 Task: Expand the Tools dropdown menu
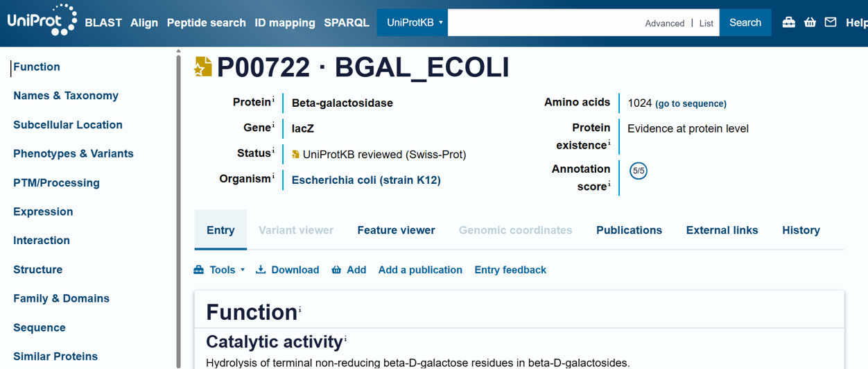[219, 270]
